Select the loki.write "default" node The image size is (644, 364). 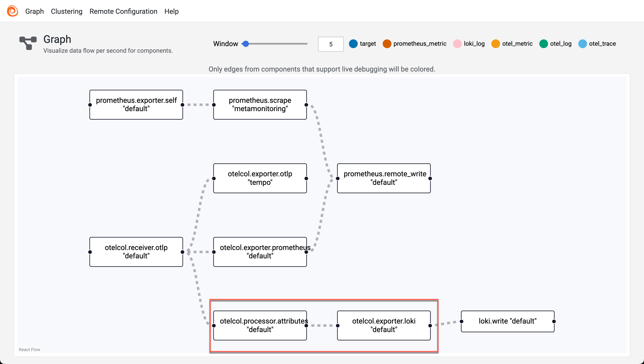coord(508,321)
